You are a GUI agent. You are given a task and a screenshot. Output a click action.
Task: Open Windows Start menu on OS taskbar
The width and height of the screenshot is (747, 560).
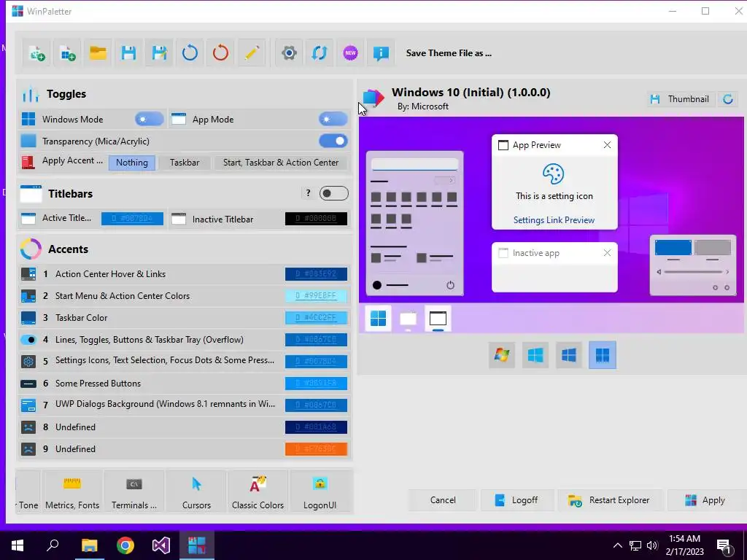(x=18, y=545)
